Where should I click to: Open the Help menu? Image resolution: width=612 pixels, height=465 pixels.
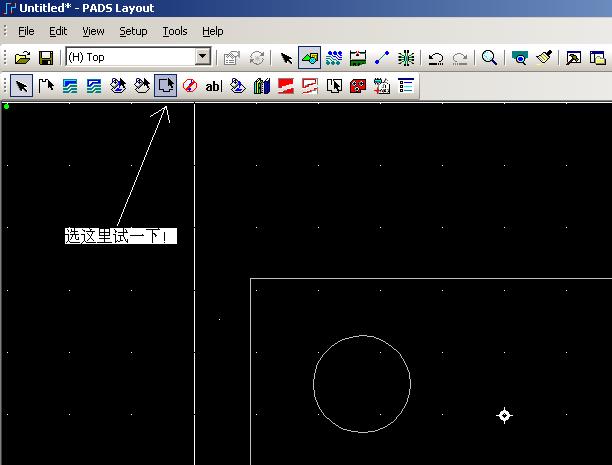click(x=213, y=31)
